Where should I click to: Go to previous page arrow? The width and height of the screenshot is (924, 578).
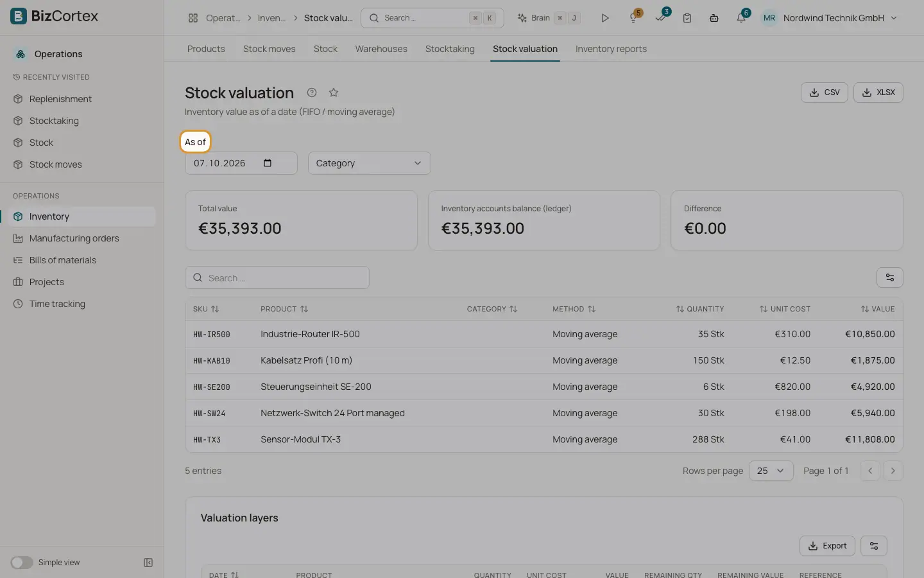pyautogui.click(x=870, y=471)
